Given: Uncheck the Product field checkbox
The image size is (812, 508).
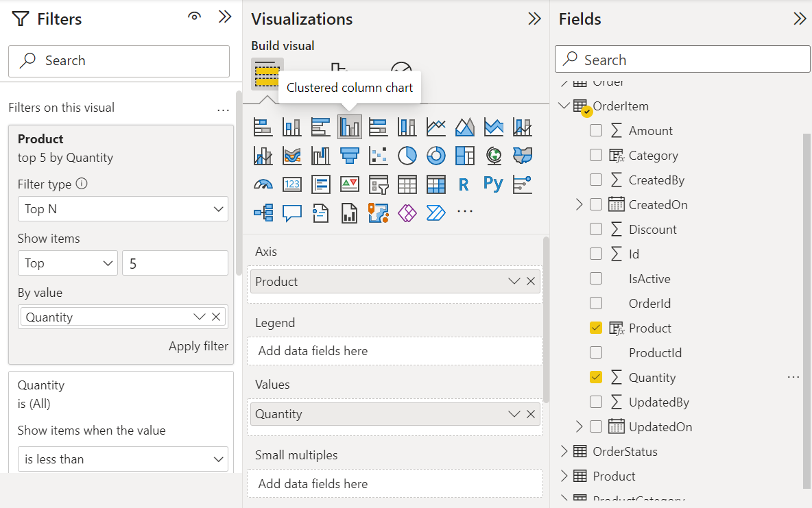Looking at the screenshot, I should 596,328.
